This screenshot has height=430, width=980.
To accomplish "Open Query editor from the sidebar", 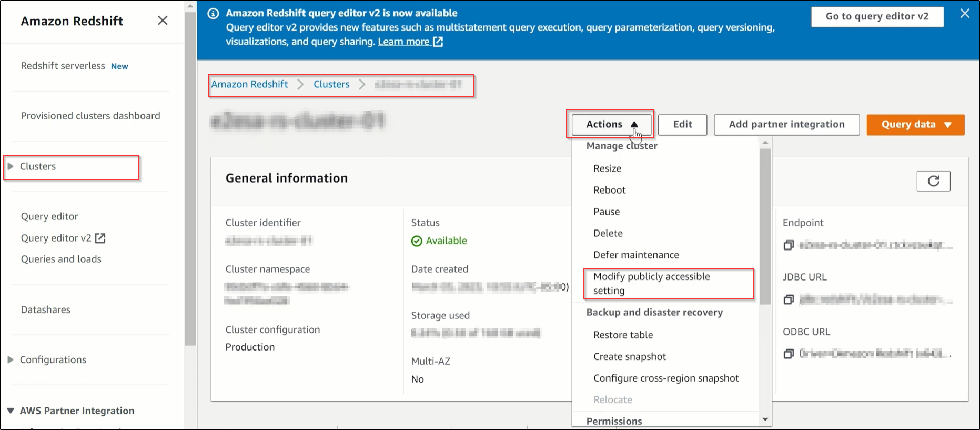I will point(49,216).
